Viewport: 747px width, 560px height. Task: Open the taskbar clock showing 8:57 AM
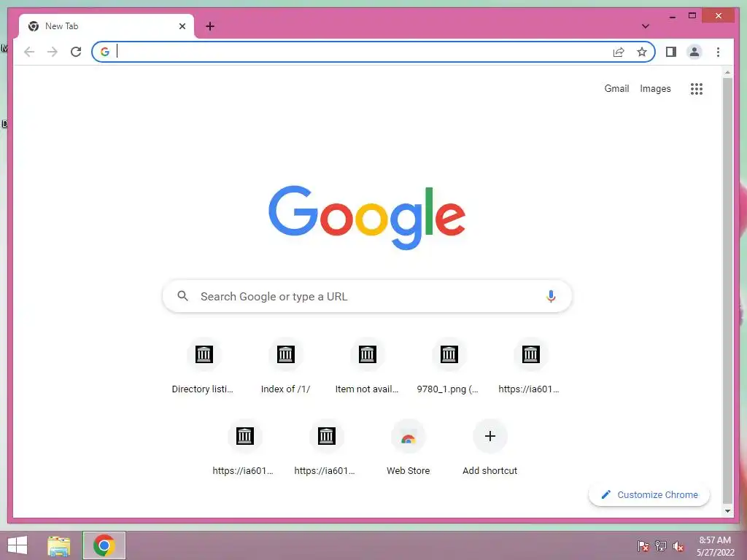[715, 546]
